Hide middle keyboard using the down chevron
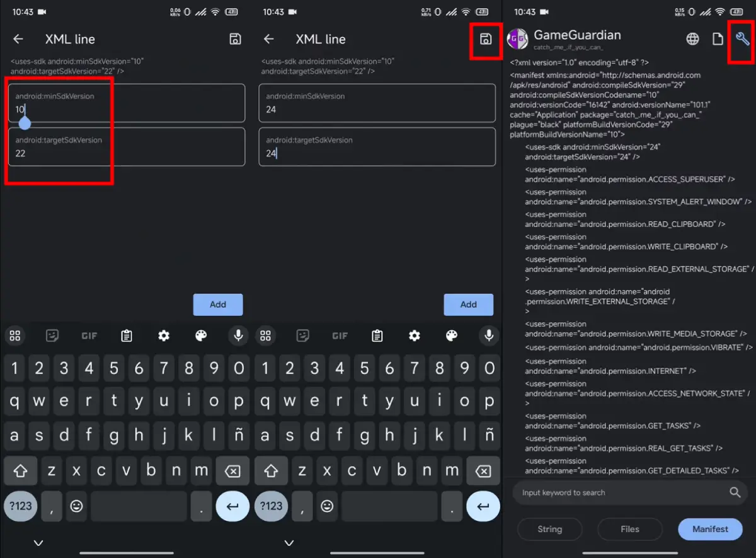This screenshot has width=756, height=558. (x=289, y=543)
